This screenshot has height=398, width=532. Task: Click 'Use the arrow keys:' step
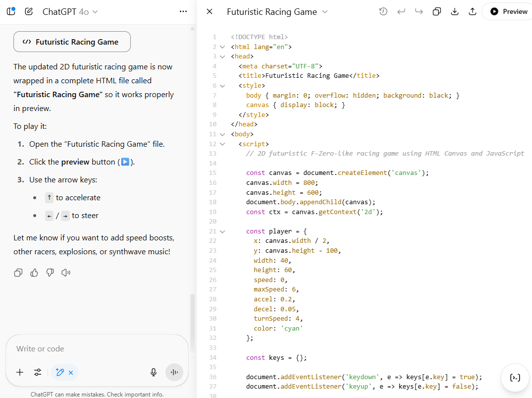[x=63, y=179]
